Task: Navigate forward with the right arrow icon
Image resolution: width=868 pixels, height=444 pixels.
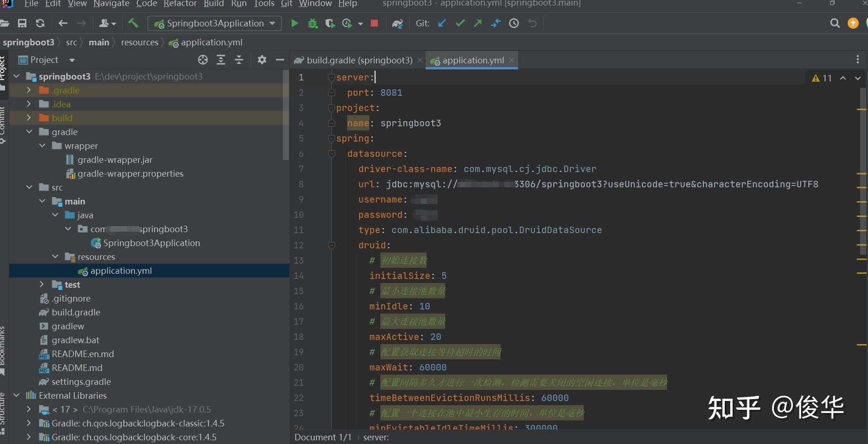Action: 81,23
